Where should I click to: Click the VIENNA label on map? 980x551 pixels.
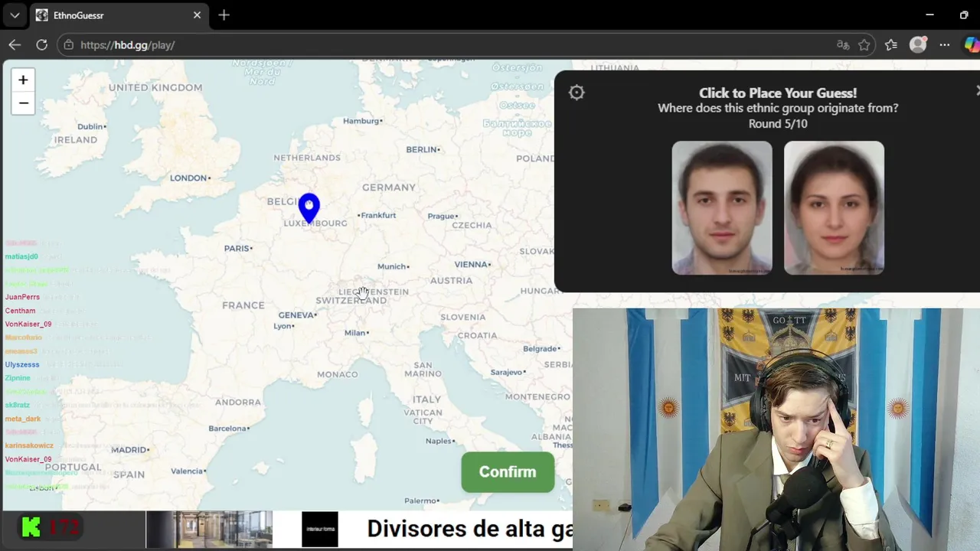point(471,264)
